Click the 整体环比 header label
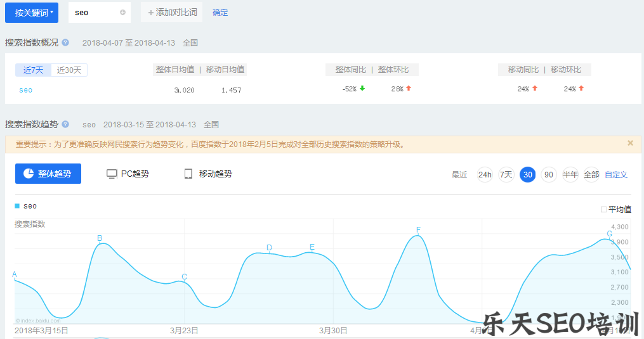644x339 pixels. [x=393, y=70]
